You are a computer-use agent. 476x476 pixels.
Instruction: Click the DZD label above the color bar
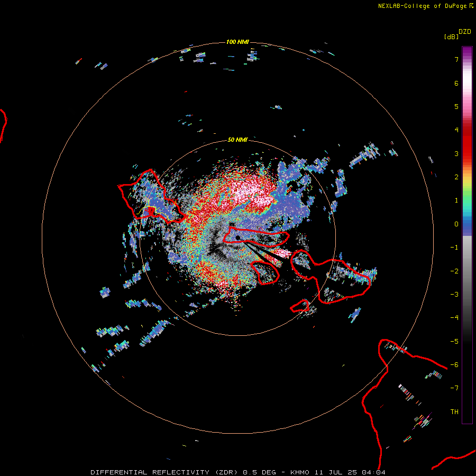(x=465, y=32)
